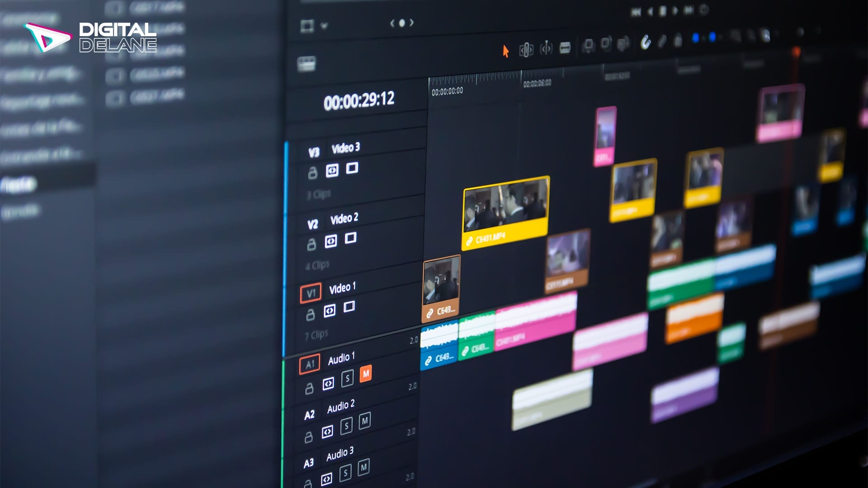
Task: Toggle auto-select on Video 2 track
Action: (x=330, y=240)
